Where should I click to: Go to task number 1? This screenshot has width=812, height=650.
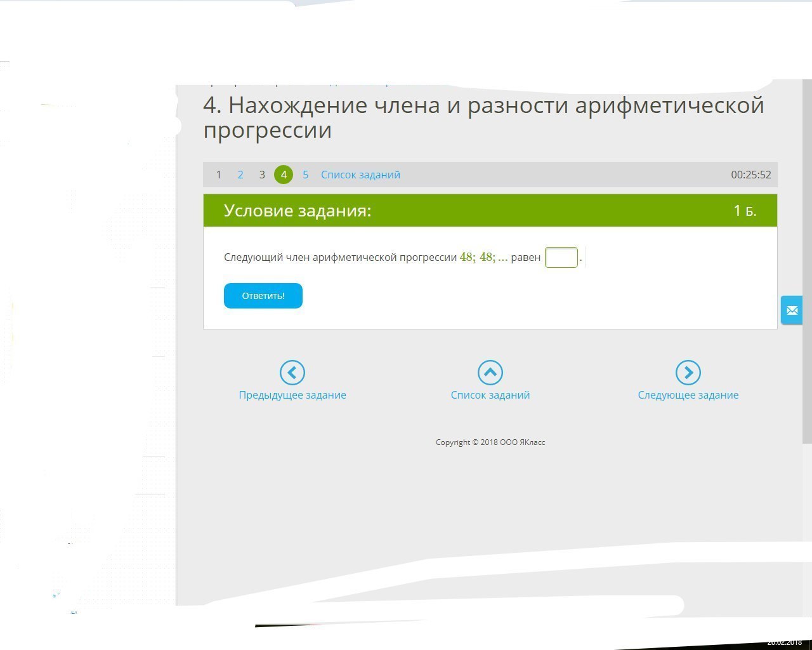point(219,175)
